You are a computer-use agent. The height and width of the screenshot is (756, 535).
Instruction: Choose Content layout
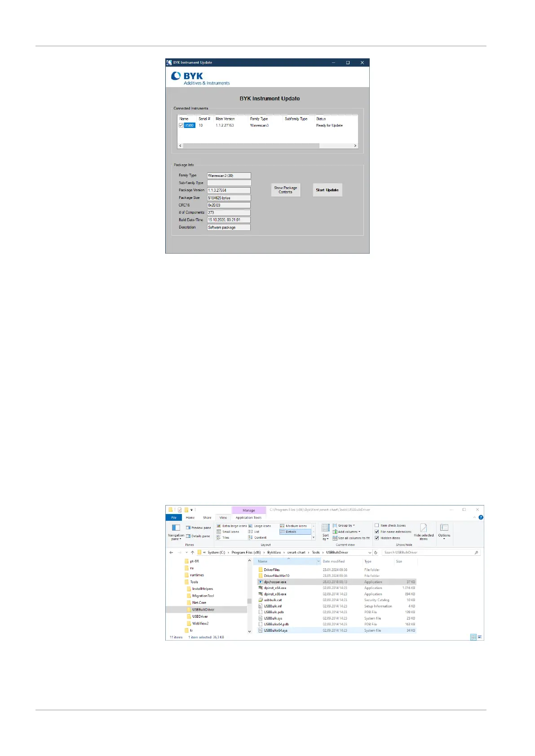tap(258, 538)
